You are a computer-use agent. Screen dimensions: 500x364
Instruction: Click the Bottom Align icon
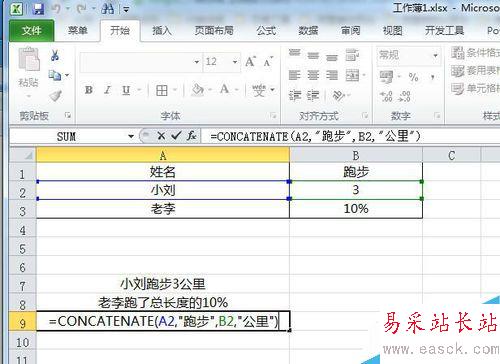pos(332,57)
